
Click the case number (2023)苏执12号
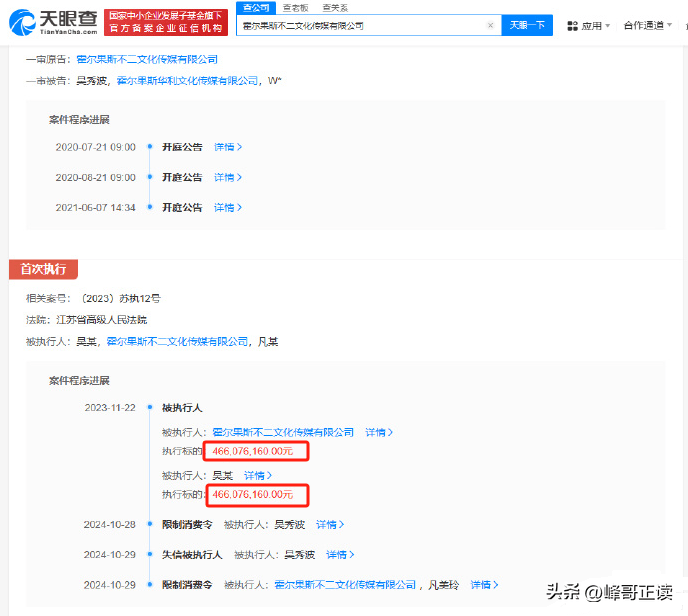[x=120, y=299]
